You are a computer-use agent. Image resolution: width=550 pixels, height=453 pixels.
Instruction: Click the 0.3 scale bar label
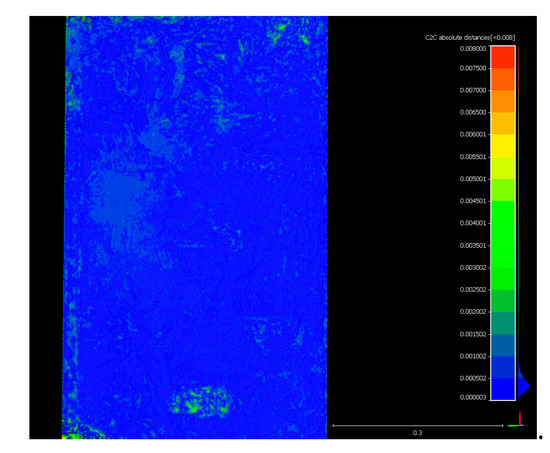click(x=417, y=433)
